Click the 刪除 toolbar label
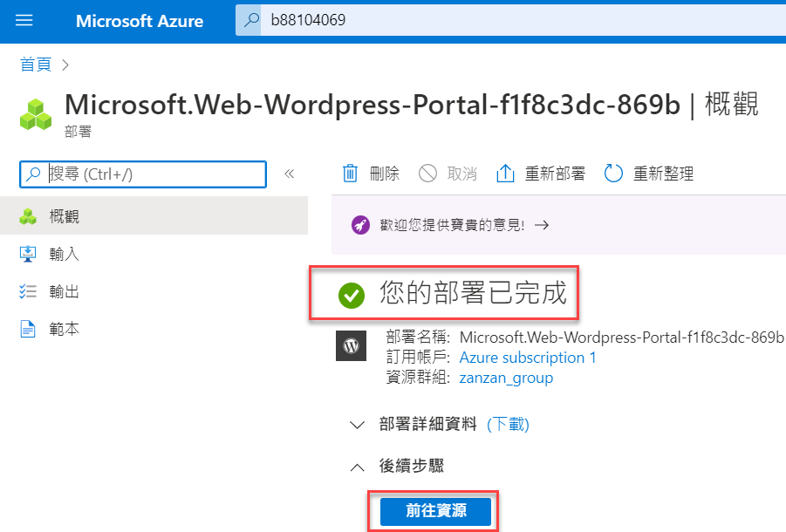The width and height of the screenshot is (786, 532). (385, 174)
